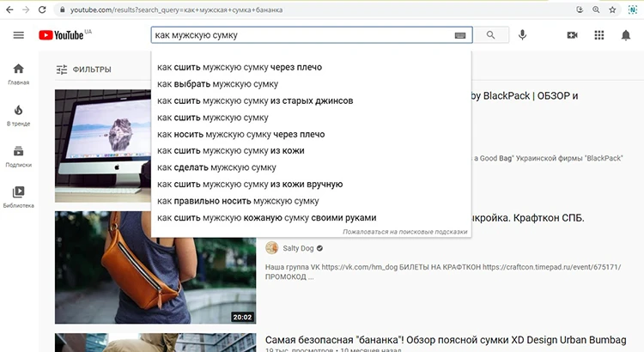This screenshot has width=644, height=352.
Task: Click the browser zoom magnifier icon
Action: click(595, 9)
